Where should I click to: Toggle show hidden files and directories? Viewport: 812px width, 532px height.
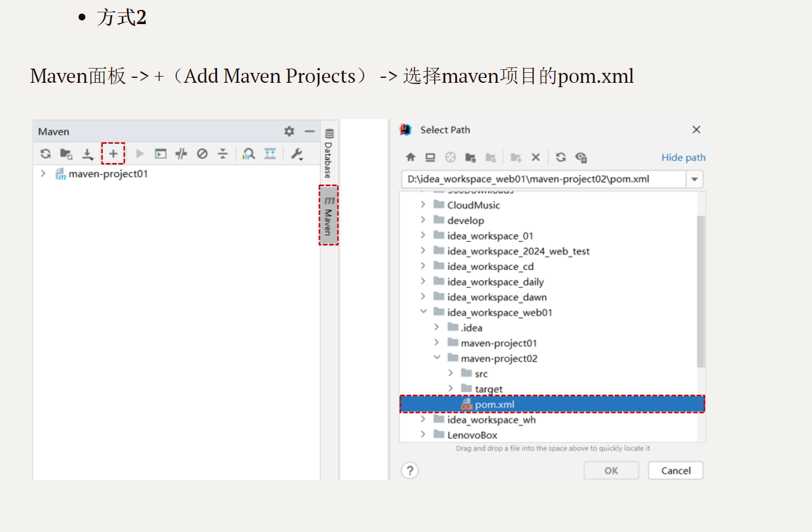click(x=581, y=158)
